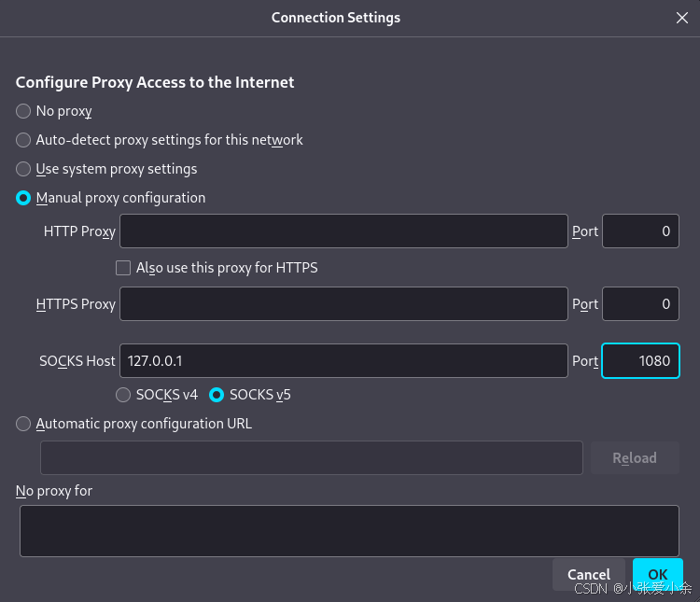This screenshot has height=602, width=700.
Task: Click the automatic proxy configuration URL field
Action: point(312,457)
